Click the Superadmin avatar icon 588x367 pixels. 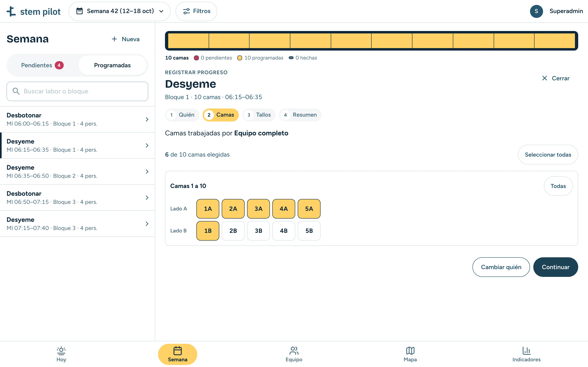tap(536, 11)
